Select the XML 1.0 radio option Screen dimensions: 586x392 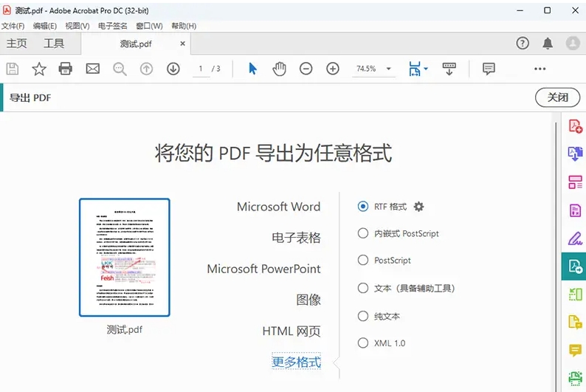coord(362,343)
